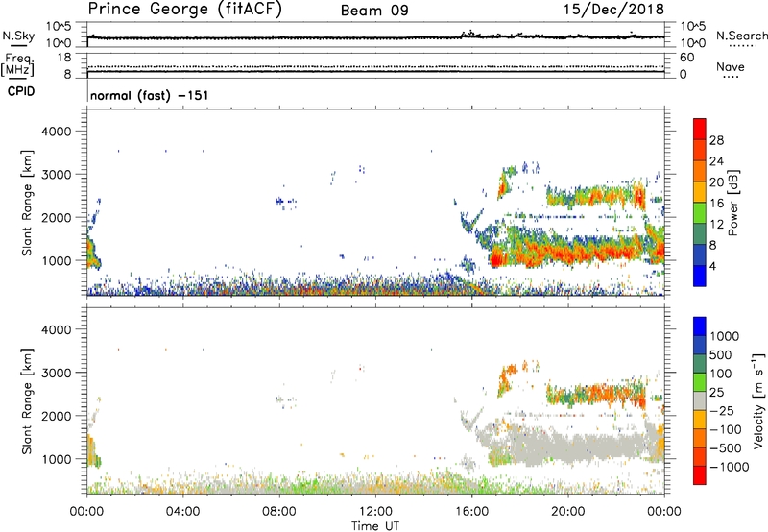Click "Slant Range [km]" label of power panel
The height and width of the screenshot is (532, 768).
click(x=27, y=203)
